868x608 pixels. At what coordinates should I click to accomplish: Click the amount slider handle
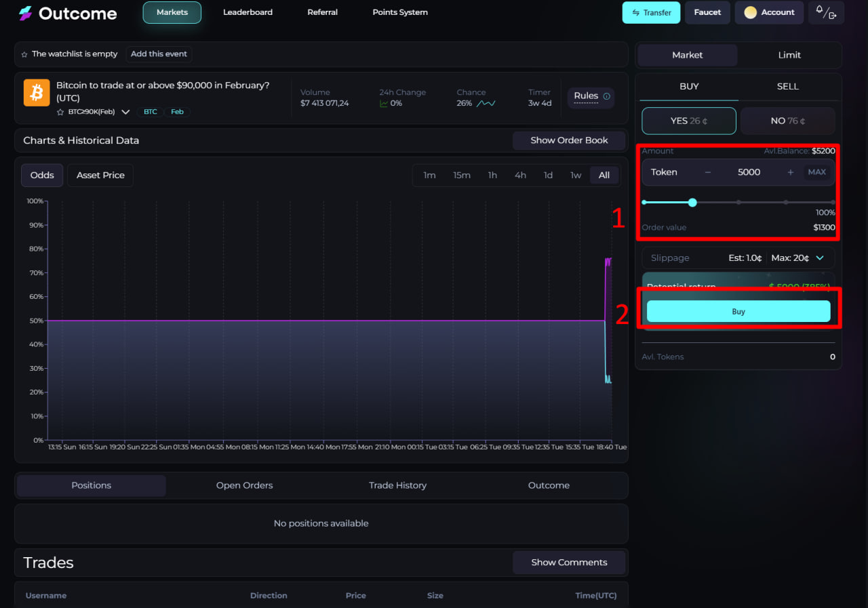point(692,202)
